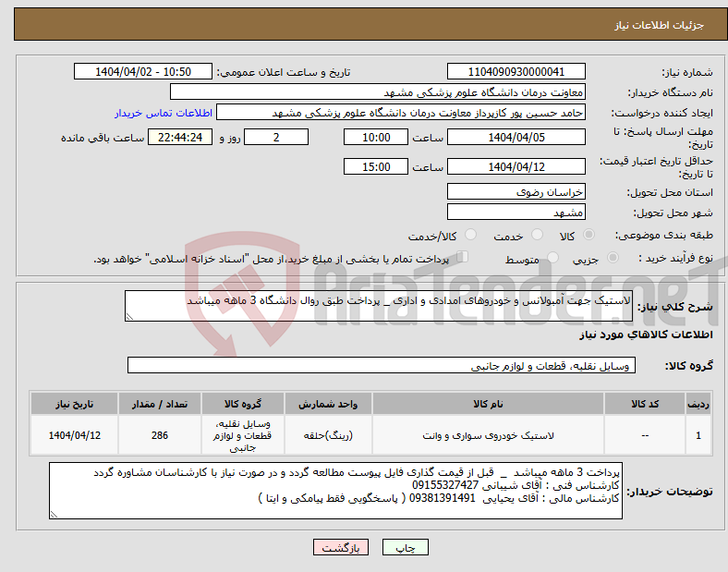Click the response deadline time 10:00 field
Screen dimensions: 728x572
(376, 137)
